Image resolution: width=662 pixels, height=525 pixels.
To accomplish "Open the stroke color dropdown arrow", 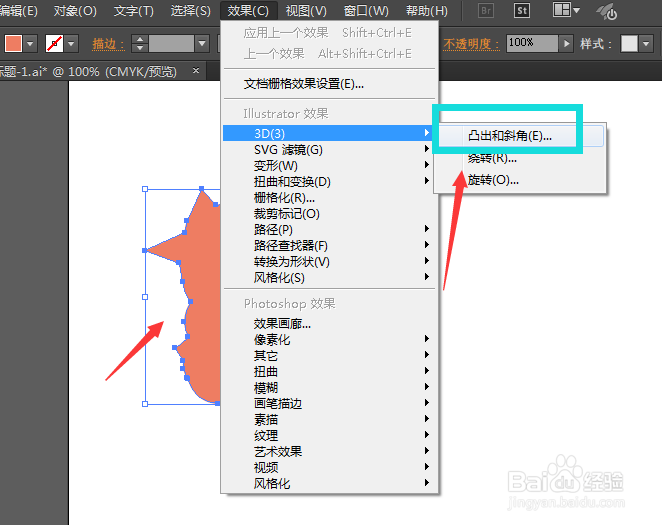I will [71, 43].
